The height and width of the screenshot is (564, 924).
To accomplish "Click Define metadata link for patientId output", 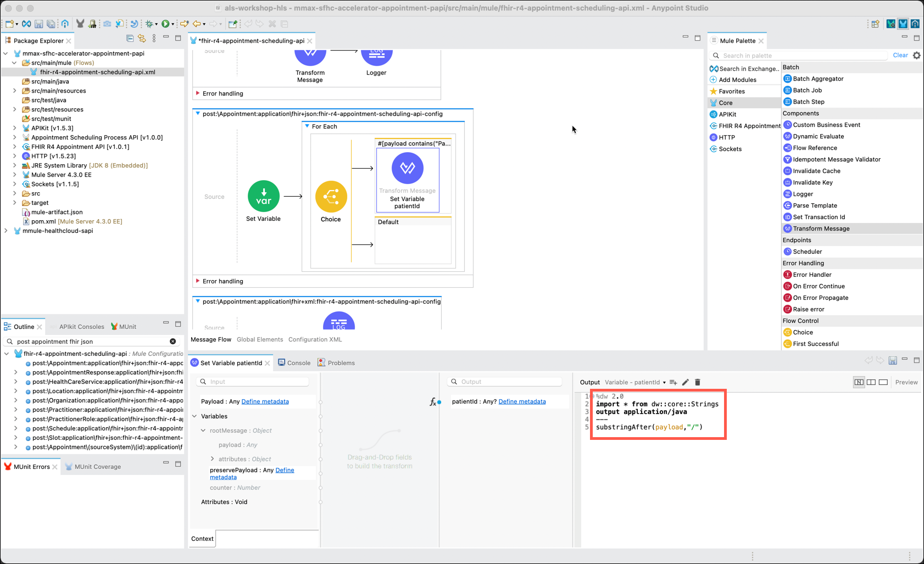I will (x=522, y=401).
